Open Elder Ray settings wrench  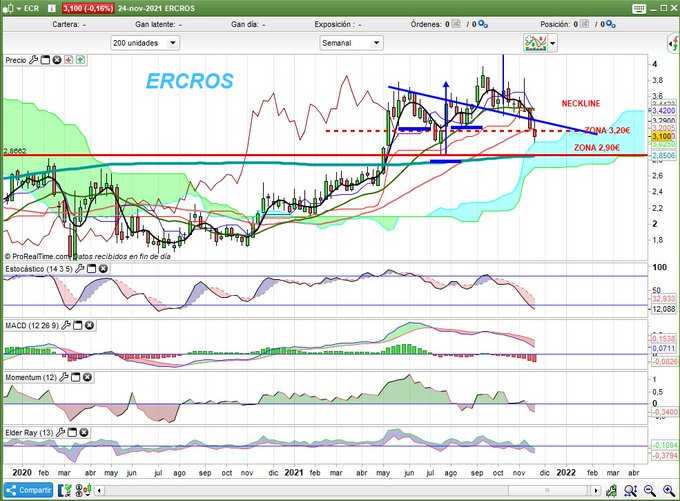60,432
